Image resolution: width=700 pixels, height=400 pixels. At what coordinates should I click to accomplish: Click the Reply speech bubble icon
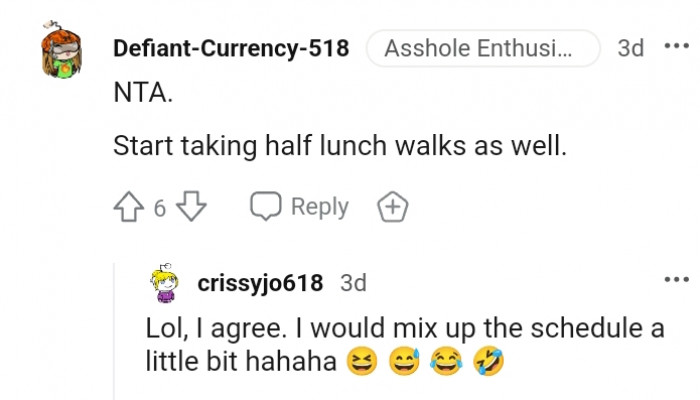point(265,207)
